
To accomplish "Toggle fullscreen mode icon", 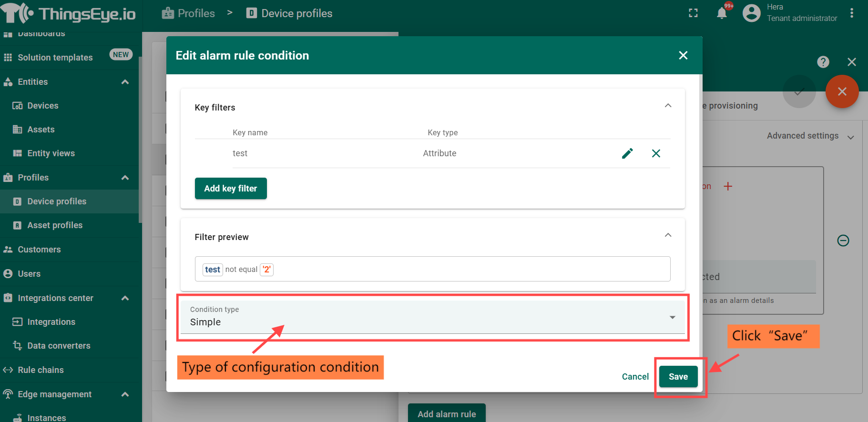I will click(693, 13).
